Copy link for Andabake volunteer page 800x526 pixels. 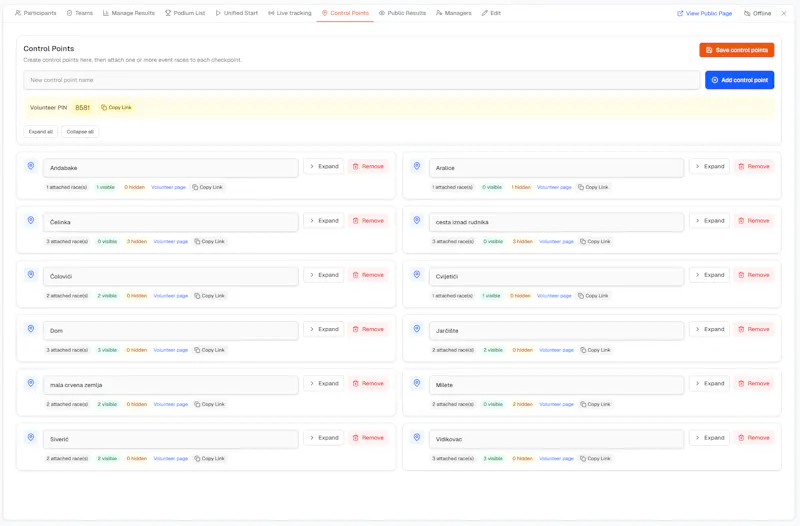point(208,187)
